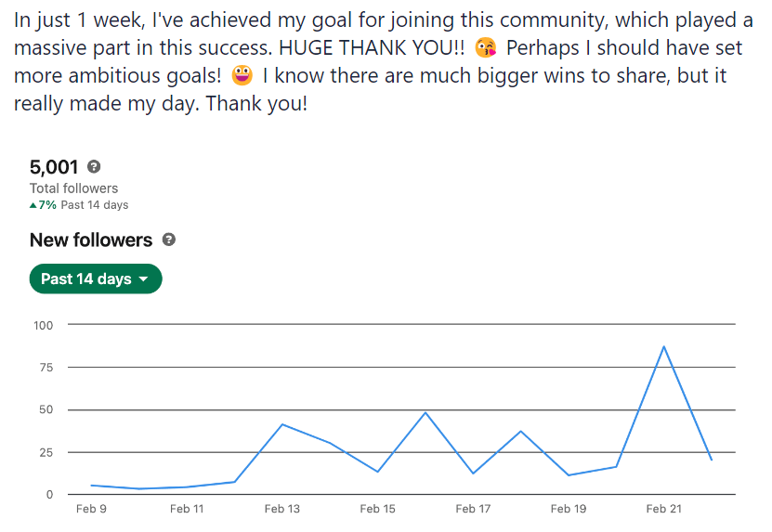This screenshot has width=772, height=532.
Task: Click the Feb 21 x-axis label
Action: (663, 509)
